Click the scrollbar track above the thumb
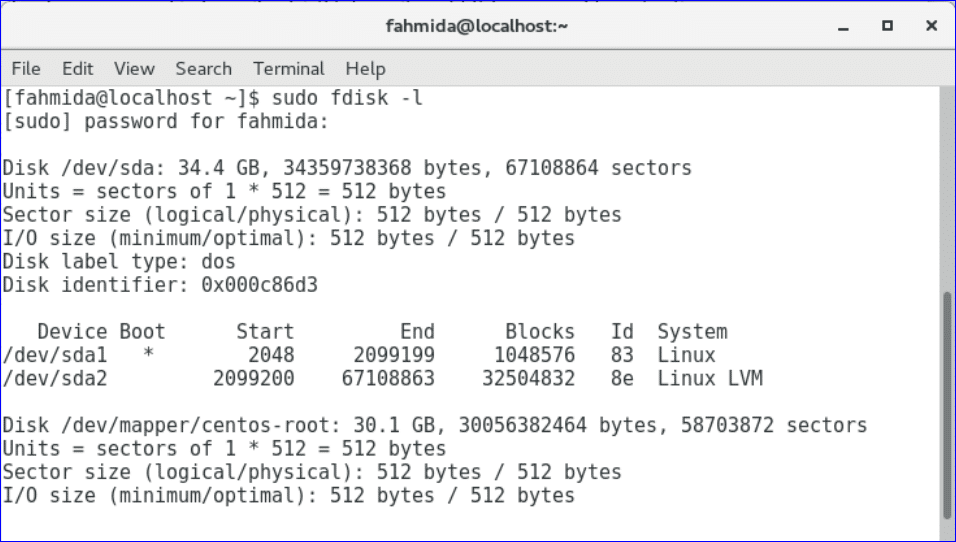Viewport: 956px width, 542px height. pyautogui.click(x=945, y=190)
